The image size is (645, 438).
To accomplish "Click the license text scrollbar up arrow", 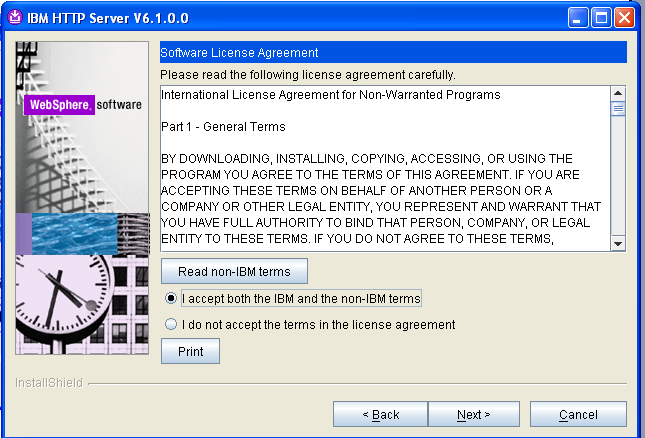I will click(618, 93).
